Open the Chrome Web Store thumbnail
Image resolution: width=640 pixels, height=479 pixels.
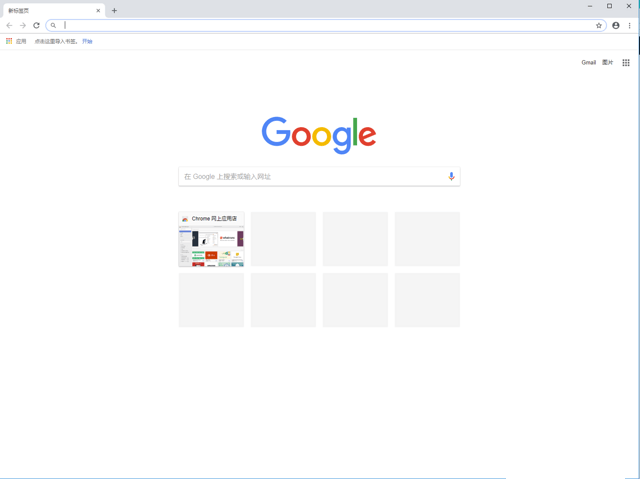click(211, 239)
